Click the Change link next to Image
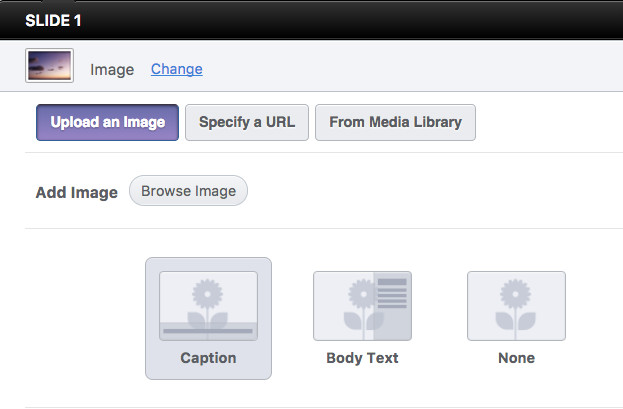Viewport: 623px width, 409px height. [177, 69]
